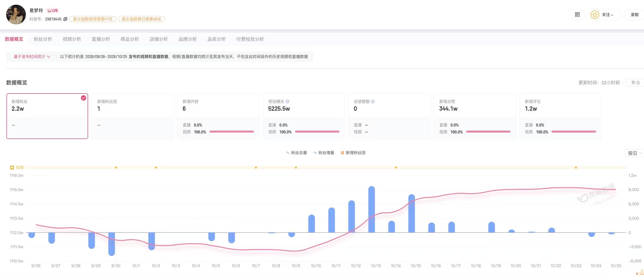Click the tallest blue bar at 10/13
Viewport: 644px width, 275px height.
[372, 209]
